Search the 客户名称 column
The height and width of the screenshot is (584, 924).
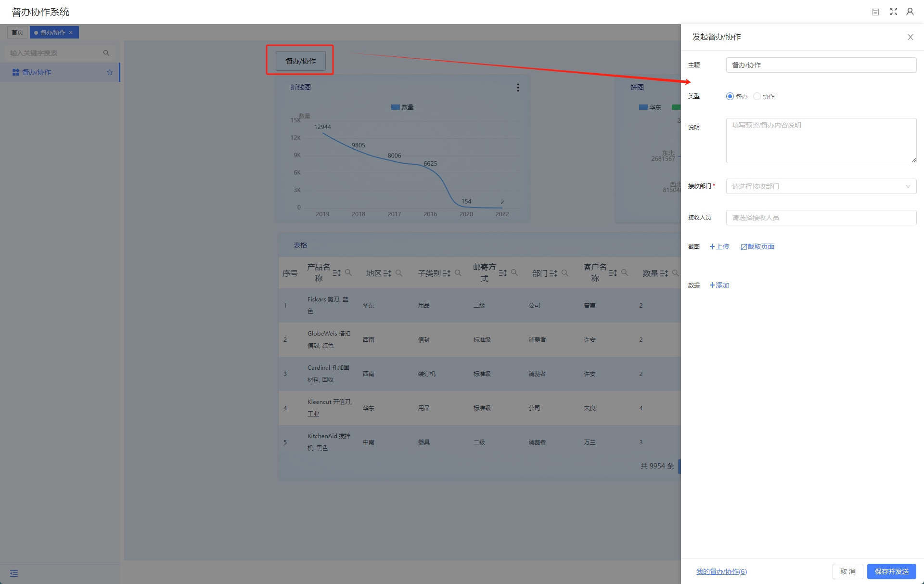pyautogui.click(x=625, y=273)
